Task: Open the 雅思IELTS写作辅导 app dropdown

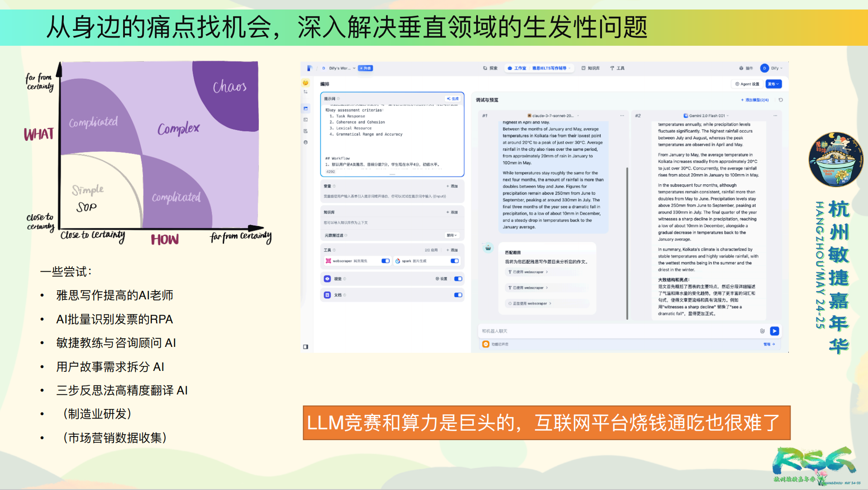Action: 551,68
